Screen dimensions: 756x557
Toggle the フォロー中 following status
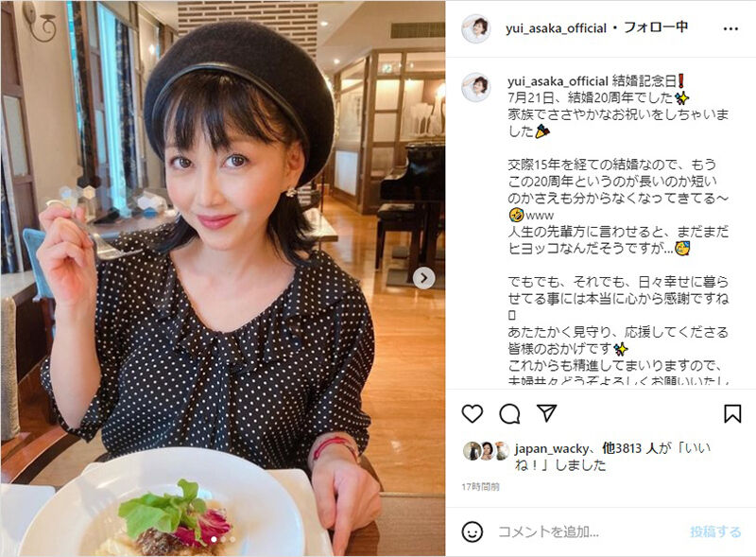656,27
